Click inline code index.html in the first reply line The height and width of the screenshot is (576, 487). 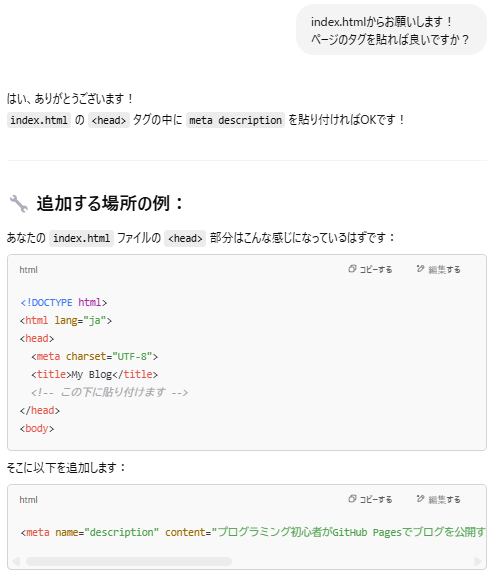tap(39, 120)
